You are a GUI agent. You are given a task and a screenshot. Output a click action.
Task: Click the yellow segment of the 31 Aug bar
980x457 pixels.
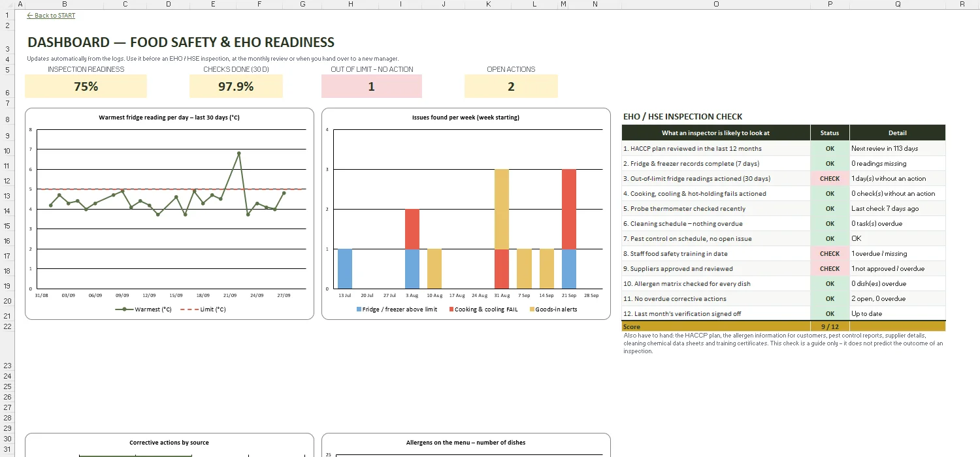coord(502,209)
